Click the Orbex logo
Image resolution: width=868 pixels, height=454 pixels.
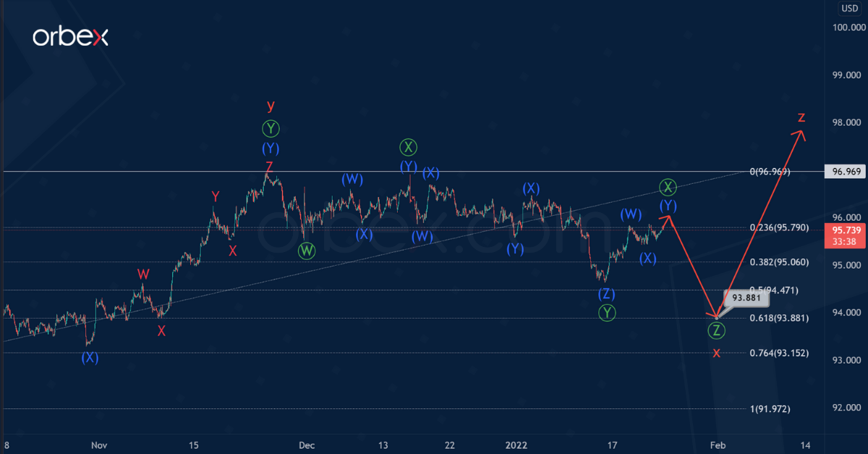[x=70, y=35]
